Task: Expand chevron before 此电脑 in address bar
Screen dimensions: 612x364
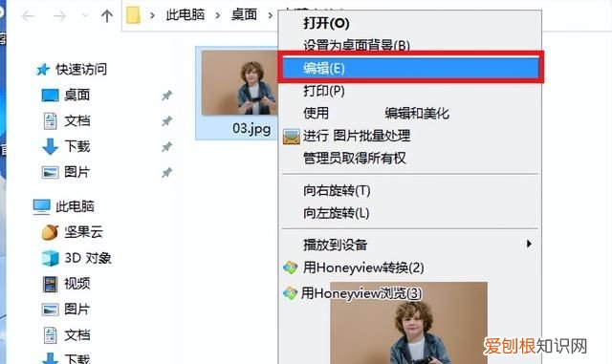Action: [x=152, y=15]
